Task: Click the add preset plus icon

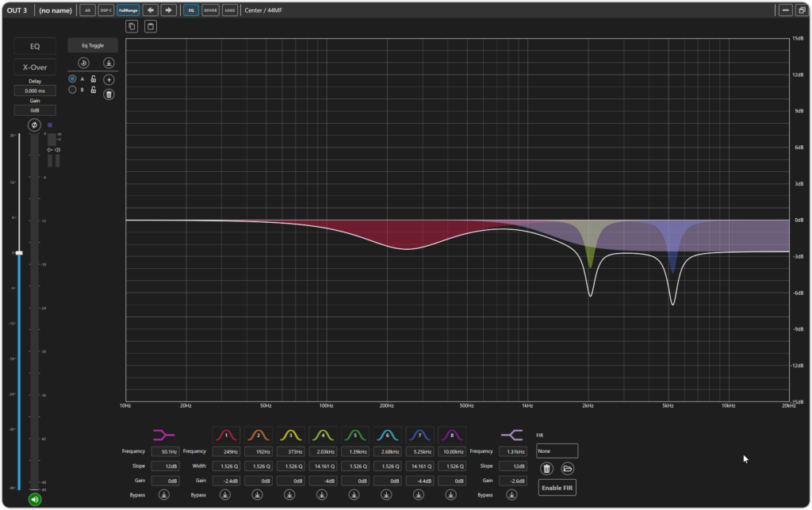Action: (109, 79)
